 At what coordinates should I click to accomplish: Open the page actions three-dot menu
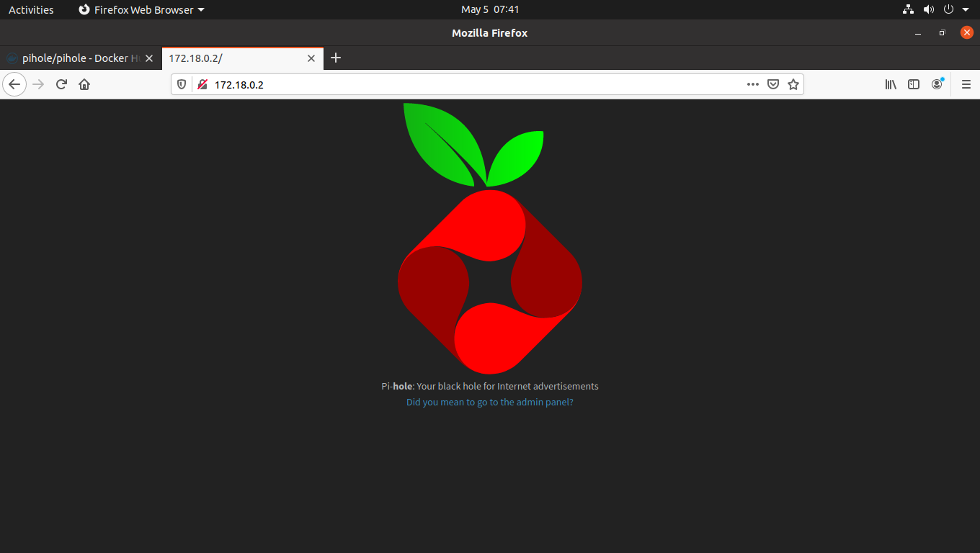tap(752, 84)
